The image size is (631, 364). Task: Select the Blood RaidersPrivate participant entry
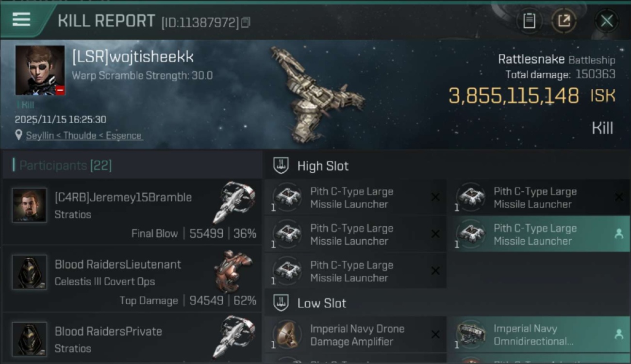(x=132, y=339)
